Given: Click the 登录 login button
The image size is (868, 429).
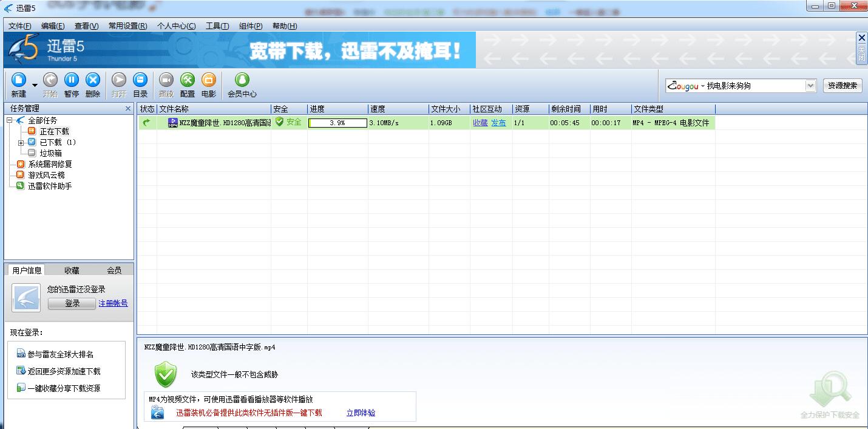Looking at the screenshot, I should coord(72,303).
